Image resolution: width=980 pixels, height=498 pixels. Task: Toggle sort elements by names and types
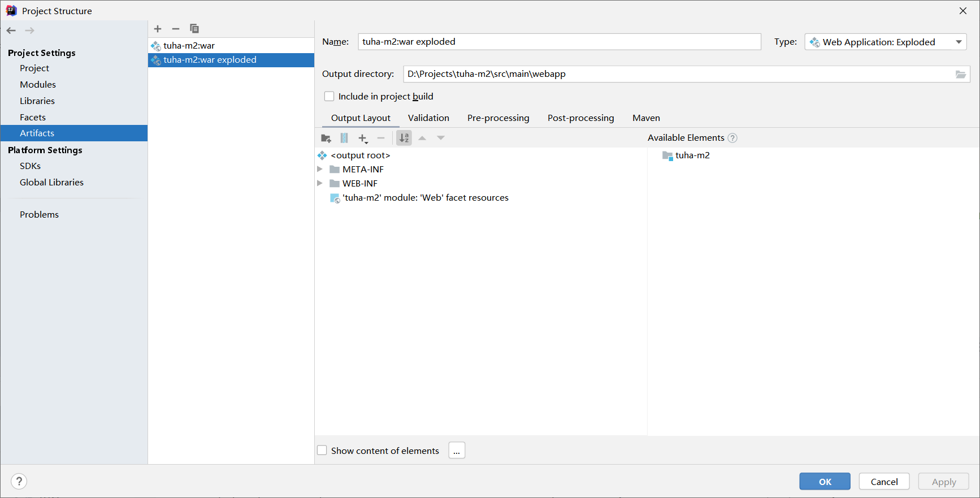[404, 138]
